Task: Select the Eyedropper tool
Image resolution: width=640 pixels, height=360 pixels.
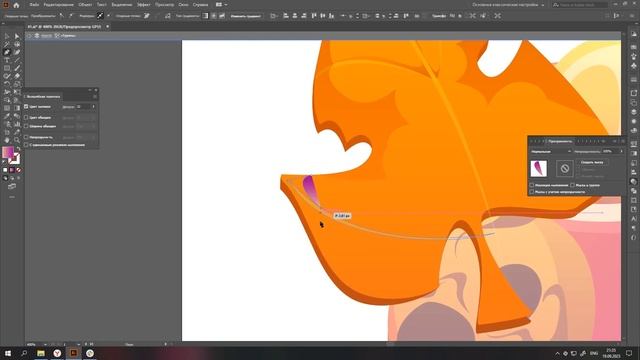Action: click(7, 116)
